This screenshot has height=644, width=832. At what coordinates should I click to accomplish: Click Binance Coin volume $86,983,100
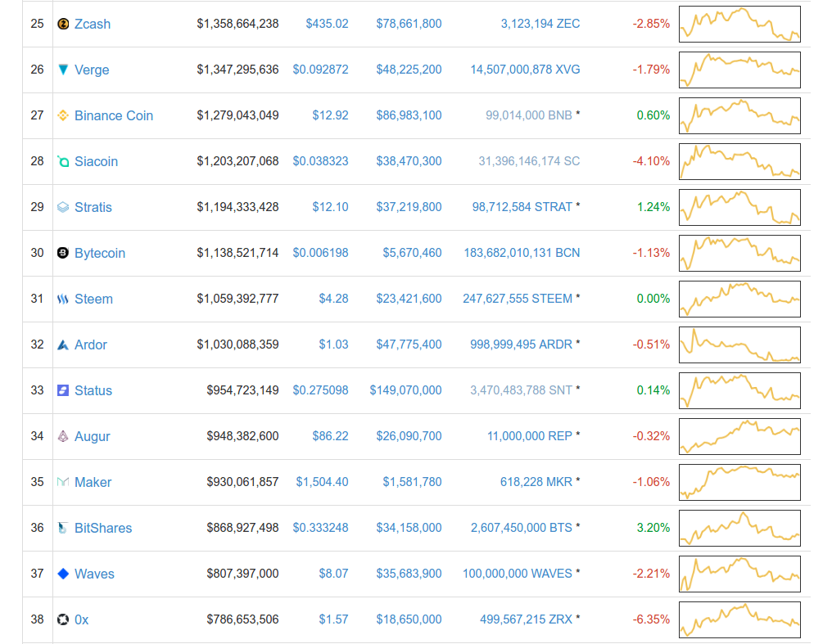[x=409, y=115]
